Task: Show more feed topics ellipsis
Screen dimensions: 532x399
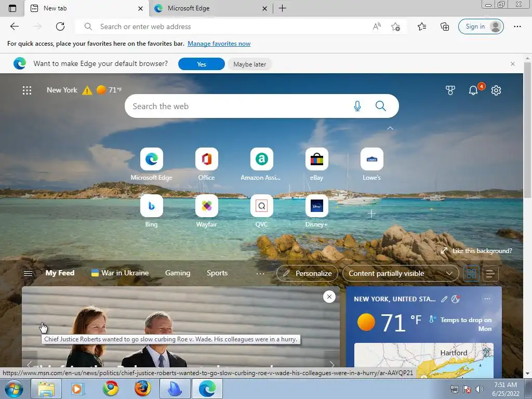Action: tap(260, 273)
